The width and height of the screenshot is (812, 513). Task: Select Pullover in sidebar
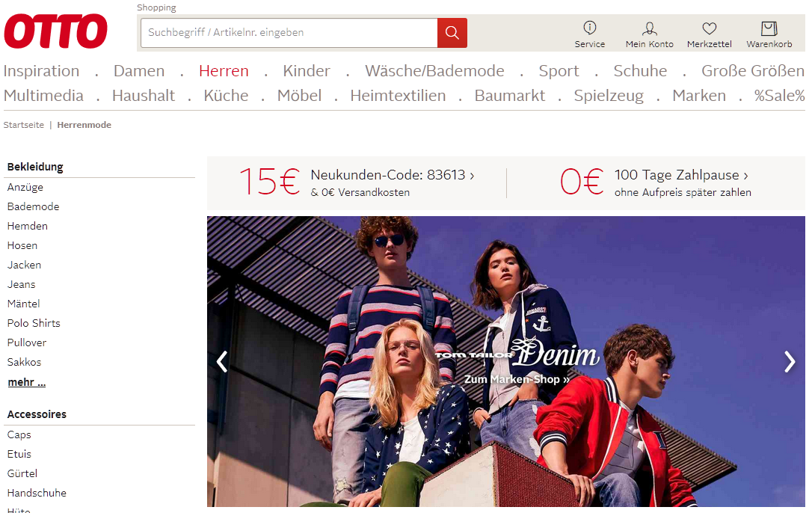coord(27,342)
